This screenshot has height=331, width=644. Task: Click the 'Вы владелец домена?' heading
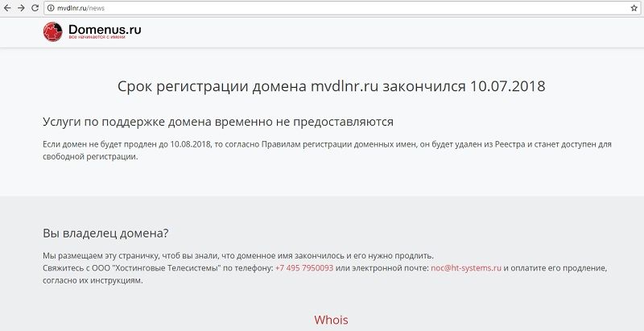[105, 233]
